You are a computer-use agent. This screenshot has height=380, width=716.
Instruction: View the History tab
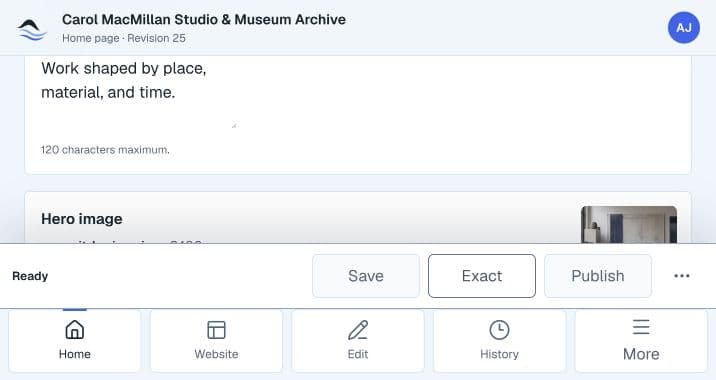[x=500, y=340]
